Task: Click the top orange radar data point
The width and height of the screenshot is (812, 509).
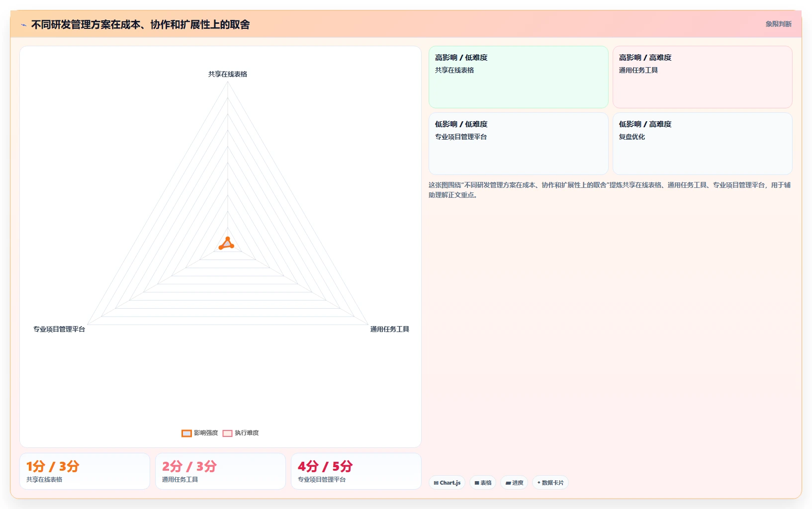Action: point(228,239)
